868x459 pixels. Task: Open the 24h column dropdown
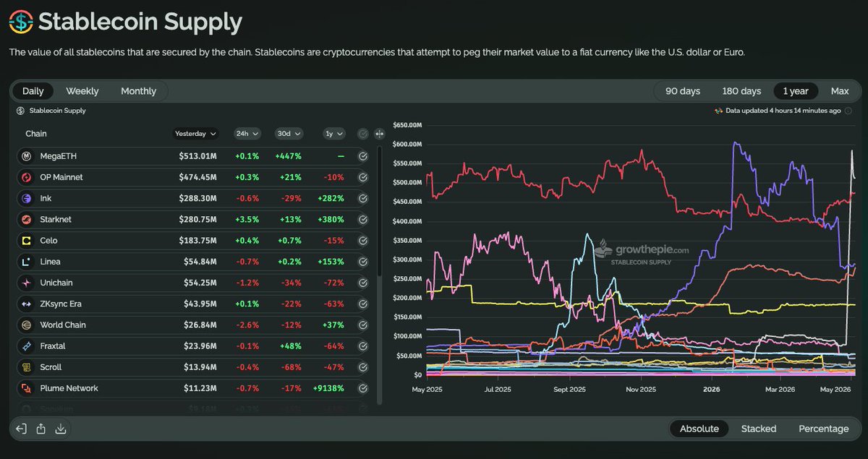tap(247, 134)
